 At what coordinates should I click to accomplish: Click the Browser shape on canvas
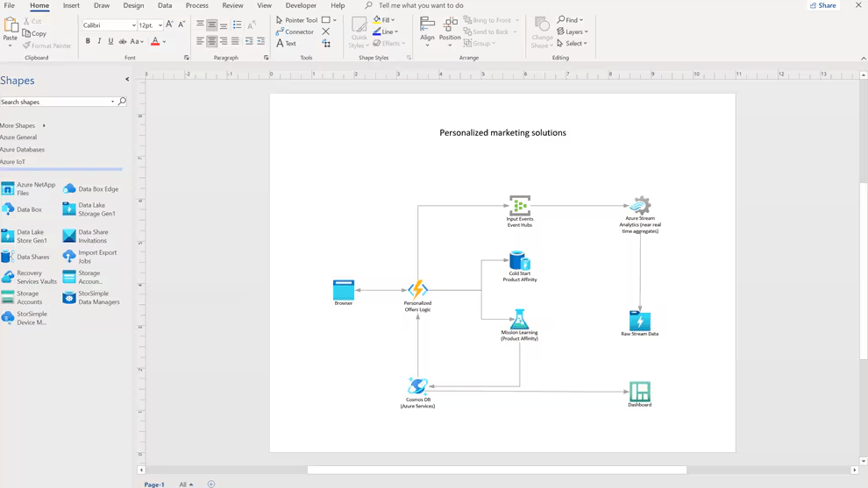[x=343, y=290]
